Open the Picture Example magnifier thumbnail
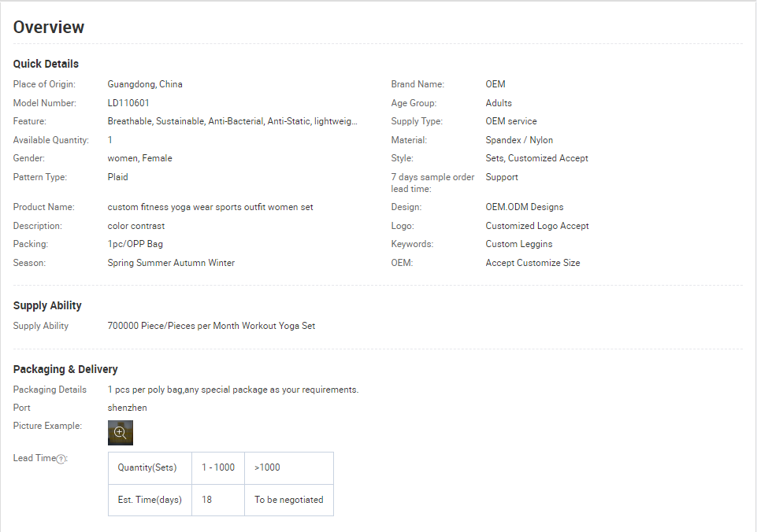Viewport: 757px width, 532px height. tap(121, 433)
